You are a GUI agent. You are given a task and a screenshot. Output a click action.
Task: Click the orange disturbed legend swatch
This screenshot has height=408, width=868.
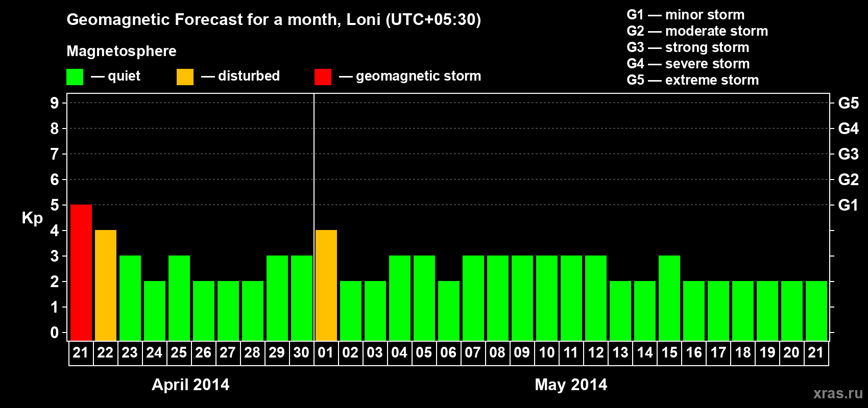click(185, 77)
